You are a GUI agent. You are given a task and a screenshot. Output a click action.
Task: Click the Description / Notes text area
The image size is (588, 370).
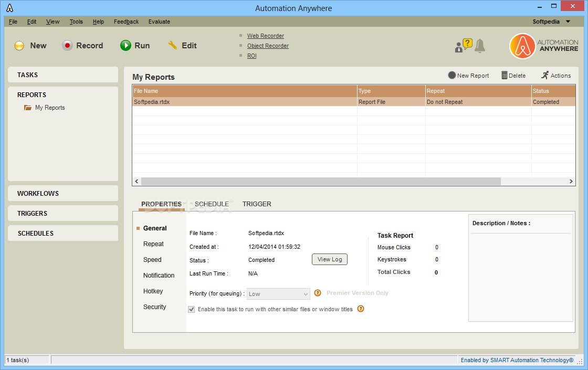coord(520,278)
